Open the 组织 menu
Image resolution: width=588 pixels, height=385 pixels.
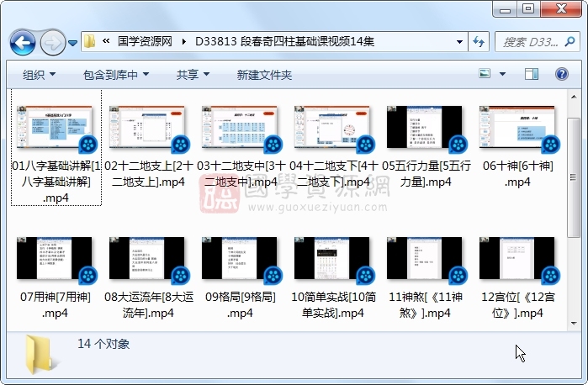[39, 75]
